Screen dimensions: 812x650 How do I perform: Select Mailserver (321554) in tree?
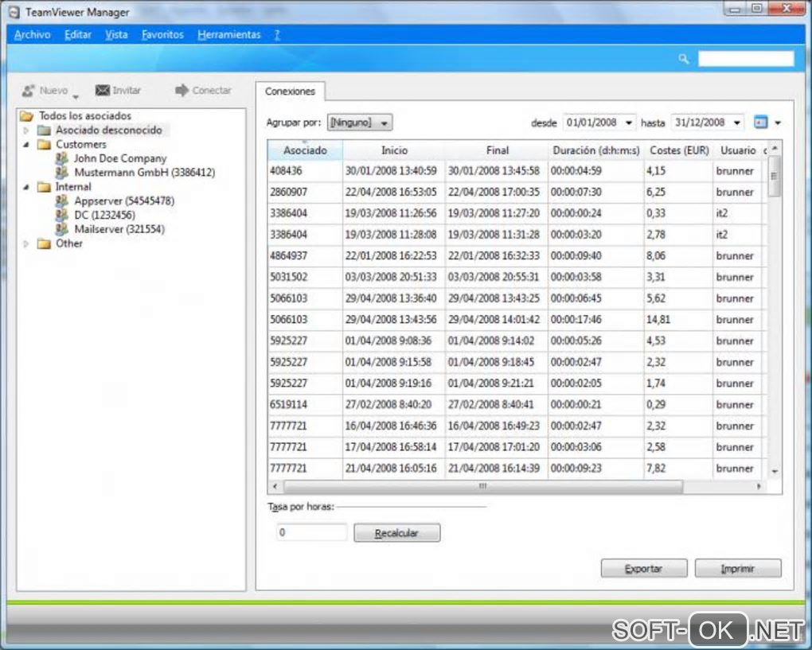pyautogui.click(x=119, y=229)
